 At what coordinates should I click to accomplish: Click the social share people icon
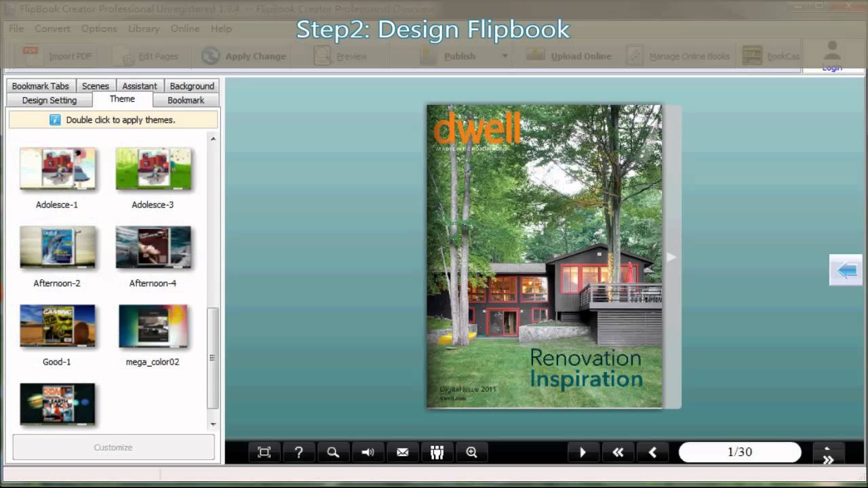[x=437, y=452]
